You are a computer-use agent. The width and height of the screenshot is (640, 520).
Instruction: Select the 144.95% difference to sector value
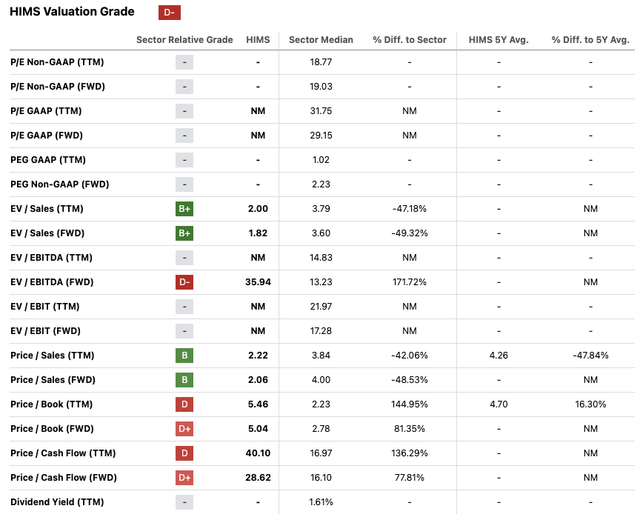coord(409,404)
